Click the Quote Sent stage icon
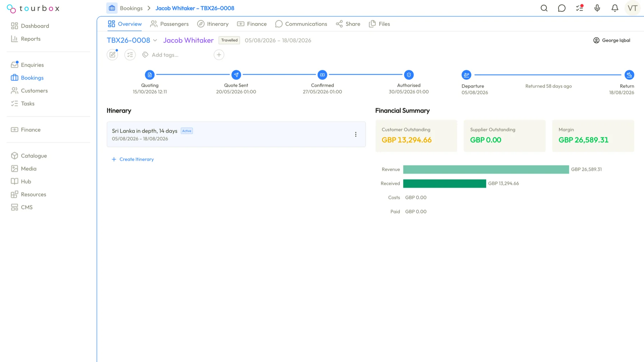This screenshot has width=644, height=362. coord(236,75)
